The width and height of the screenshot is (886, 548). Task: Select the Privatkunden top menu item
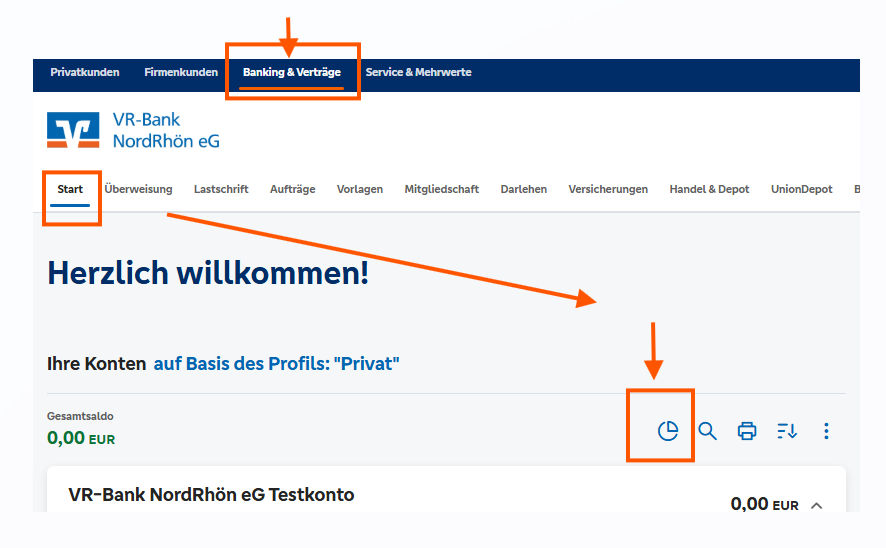(85, 72)
